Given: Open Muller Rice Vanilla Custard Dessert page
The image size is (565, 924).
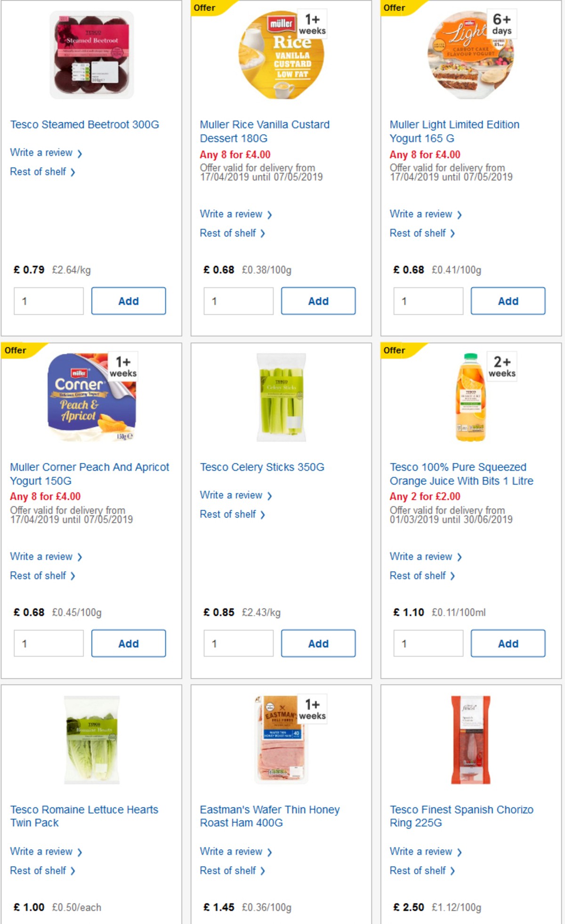Looking at the screenshot, I should point(265,131).
